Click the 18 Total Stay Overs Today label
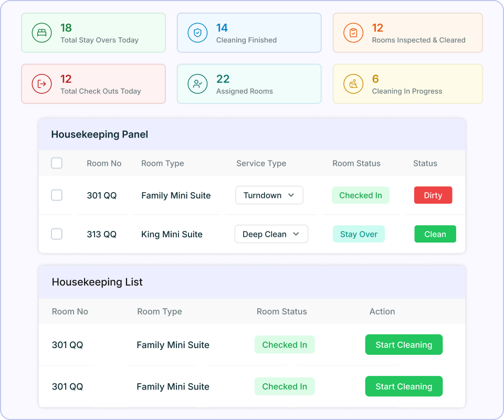504x420 pixels. (x=100, y=40)
